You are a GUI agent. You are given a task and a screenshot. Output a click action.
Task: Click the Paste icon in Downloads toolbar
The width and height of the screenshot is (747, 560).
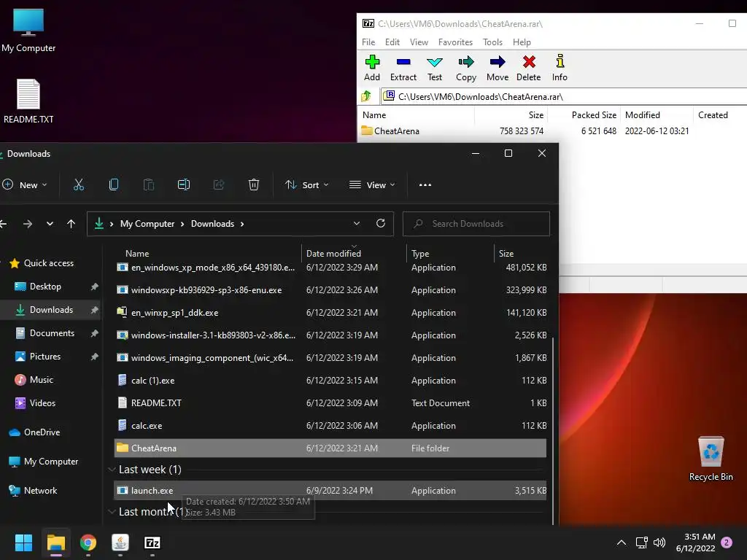(x=149, y=184)
